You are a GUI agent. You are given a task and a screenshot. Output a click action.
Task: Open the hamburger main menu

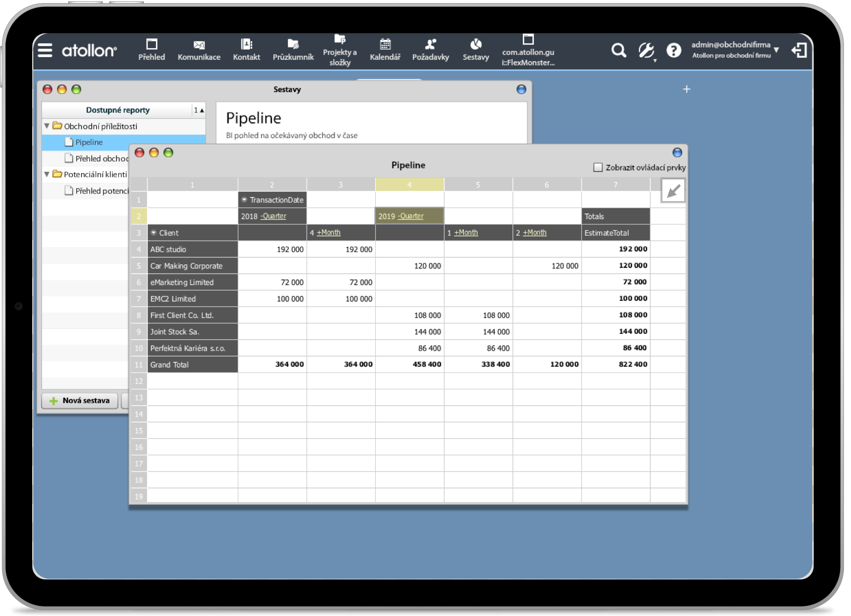click(45, 50)
